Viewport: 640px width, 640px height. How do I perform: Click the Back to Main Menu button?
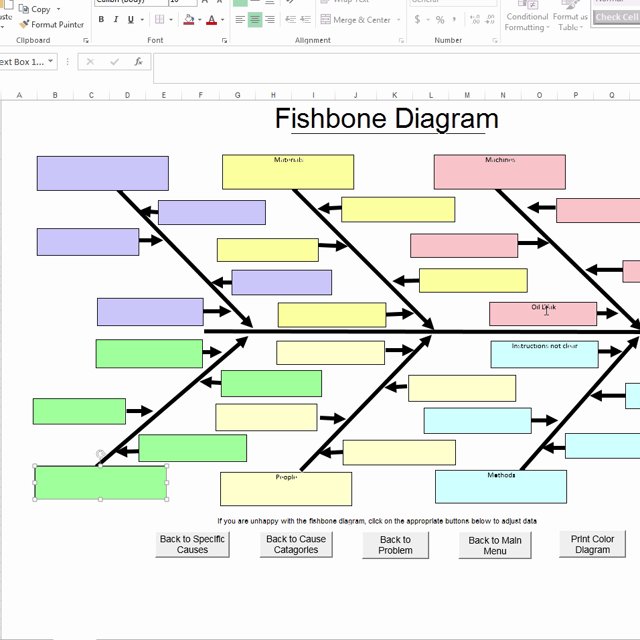click(495, 545)
